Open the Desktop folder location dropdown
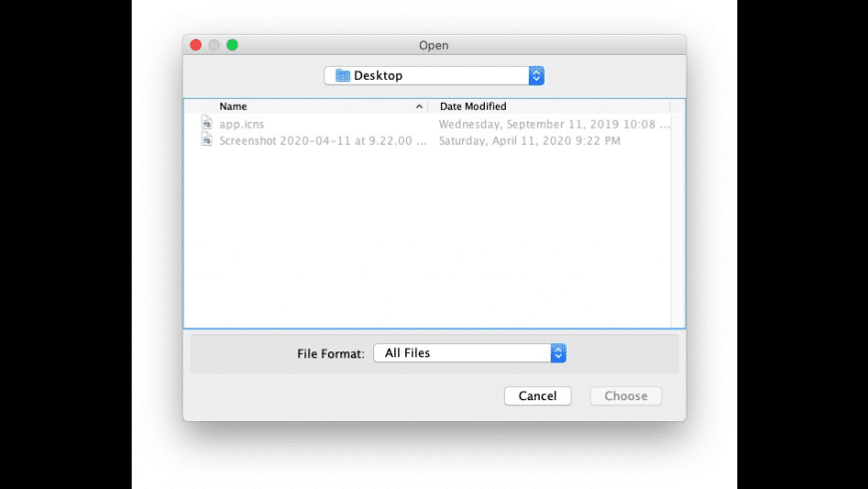The image size is (868, 489). [434, 75]
